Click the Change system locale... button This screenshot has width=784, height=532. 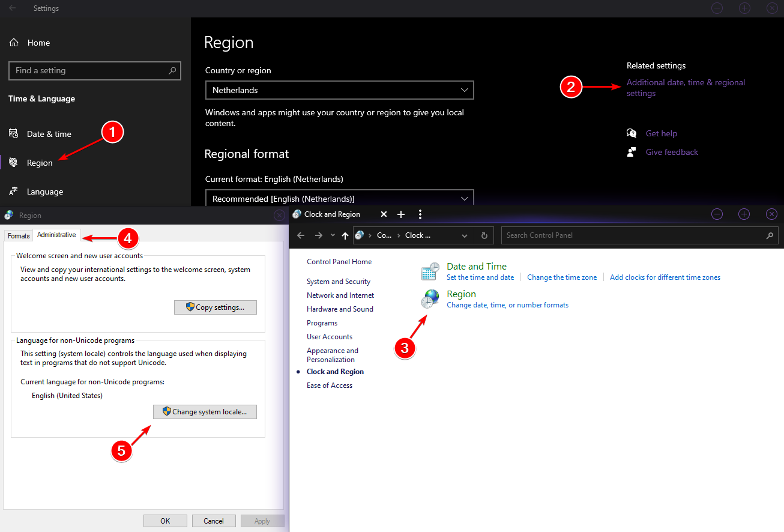coord(205,412)
